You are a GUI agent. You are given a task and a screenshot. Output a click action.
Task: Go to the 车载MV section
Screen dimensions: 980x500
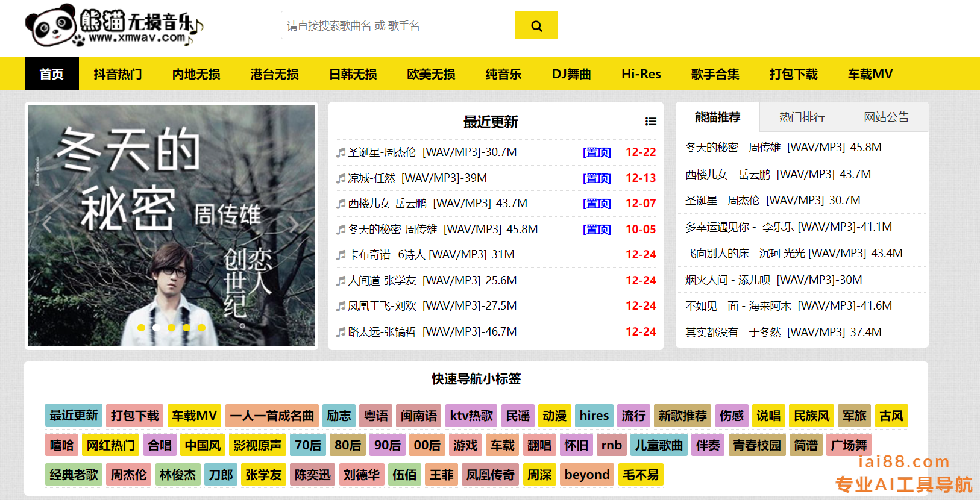[x=870, y=73]
